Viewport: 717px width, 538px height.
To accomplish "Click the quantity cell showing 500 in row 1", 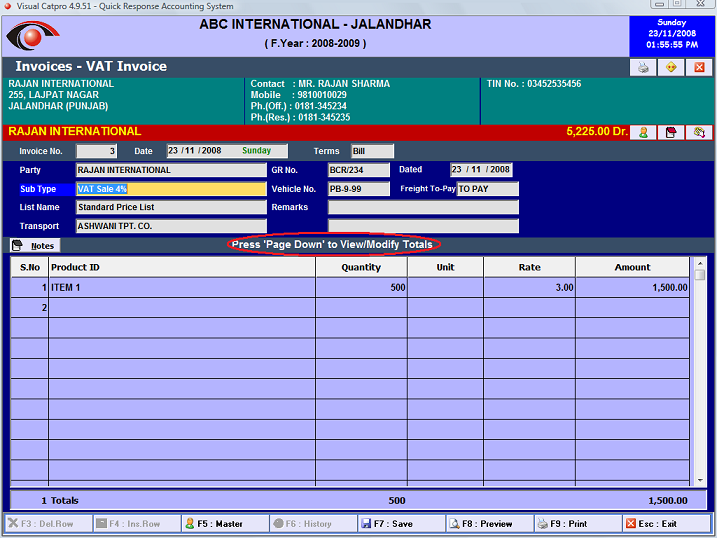I will [361, 288].
